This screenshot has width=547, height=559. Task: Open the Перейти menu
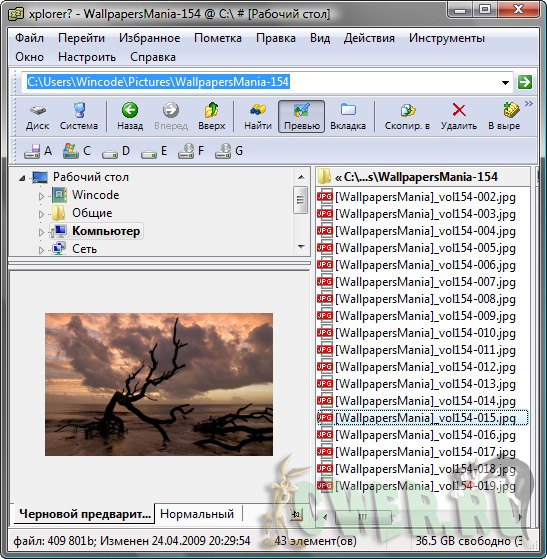[81, 38]
